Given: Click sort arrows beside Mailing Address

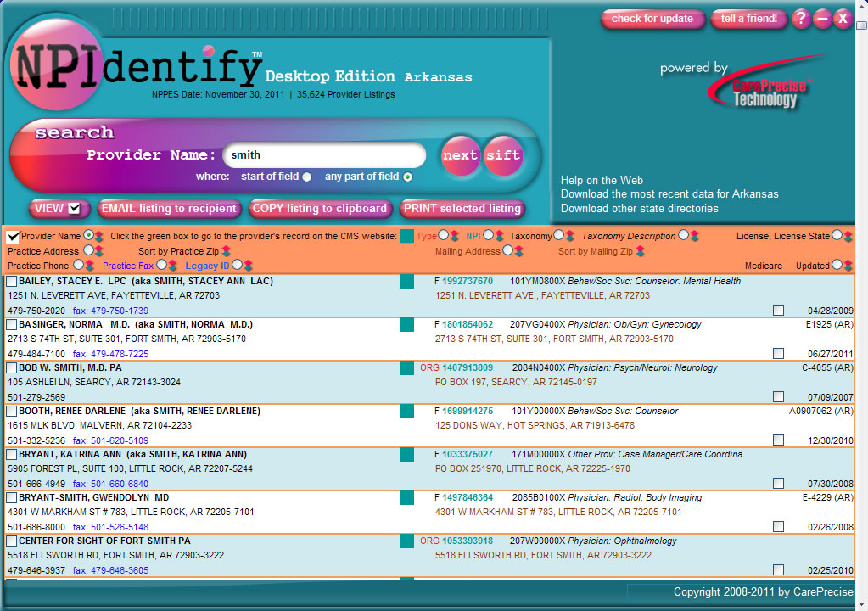Looking at the screenshot, I should click(519, 251).
